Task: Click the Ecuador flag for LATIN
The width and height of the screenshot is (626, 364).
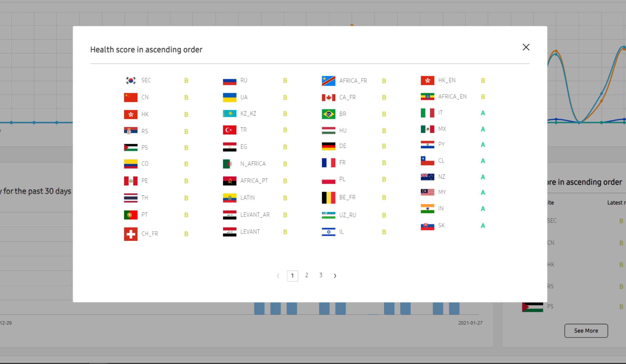Action: click(x=230, y=198)
